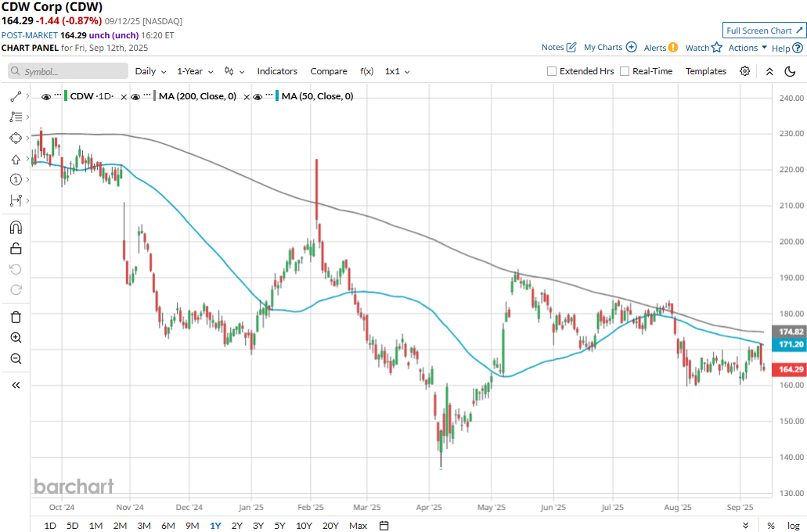The image size is (807, 532).
Task: Focus the Symbol search field
Action: point(68,71)
